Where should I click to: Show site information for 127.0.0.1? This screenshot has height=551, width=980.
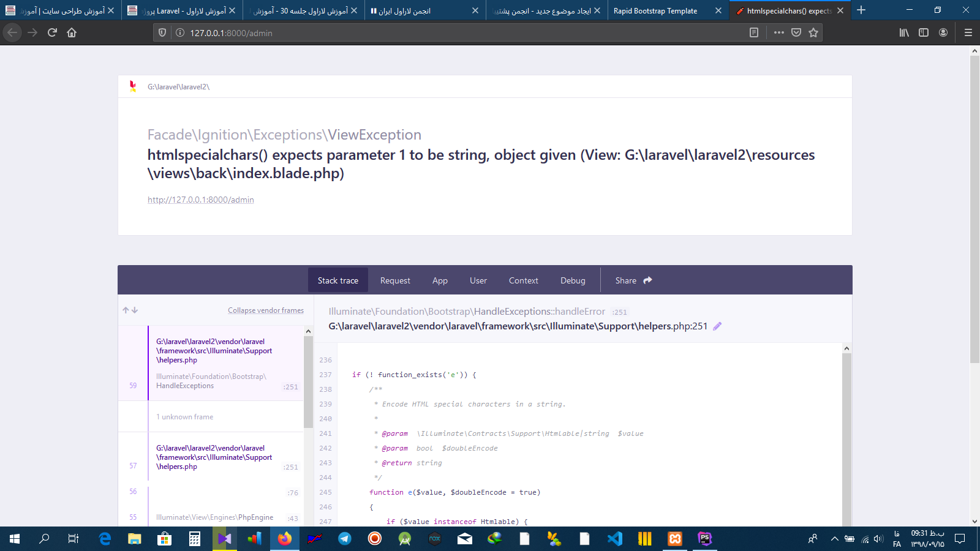180,32
